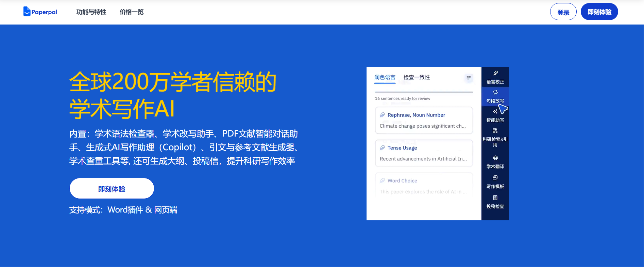This screenshot has height=267, width=644.
Task: Click the Paperpal logo icon
Action: point(27,12)
